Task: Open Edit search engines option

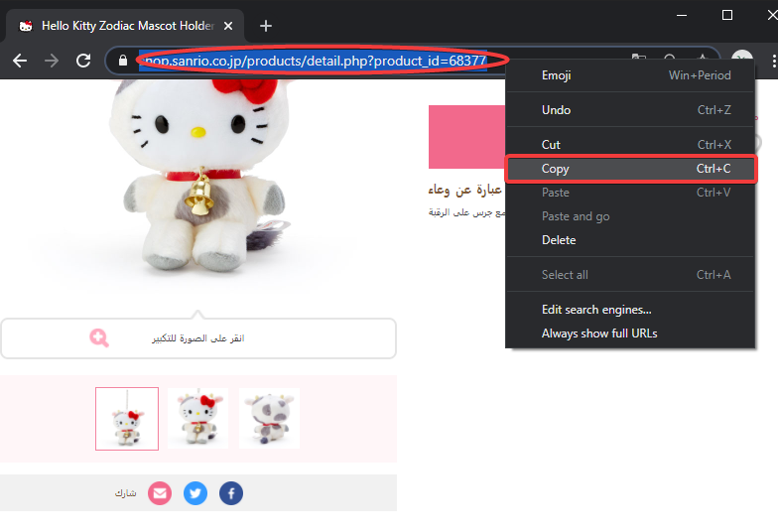Action: (630, 310)
